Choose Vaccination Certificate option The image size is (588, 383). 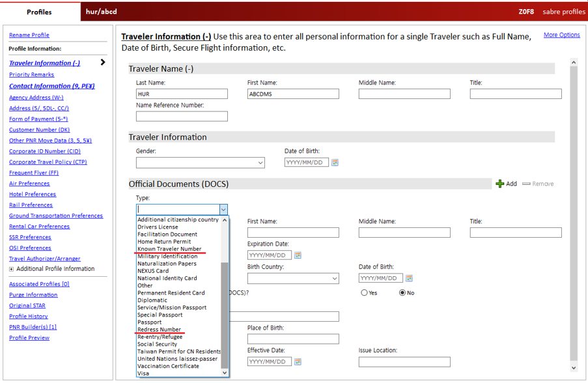click(x=168, y=366)
